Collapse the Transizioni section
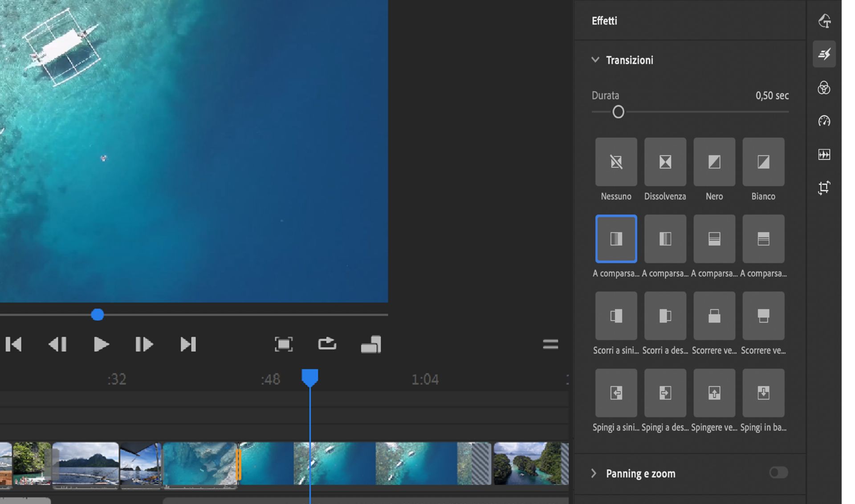Image resolution: width=855 pixels, height=504 pixels. (595, 60)
